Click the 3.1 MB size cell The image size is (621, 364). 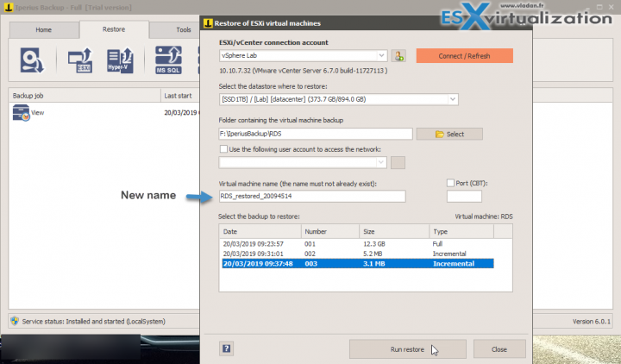tap(373, 264)
